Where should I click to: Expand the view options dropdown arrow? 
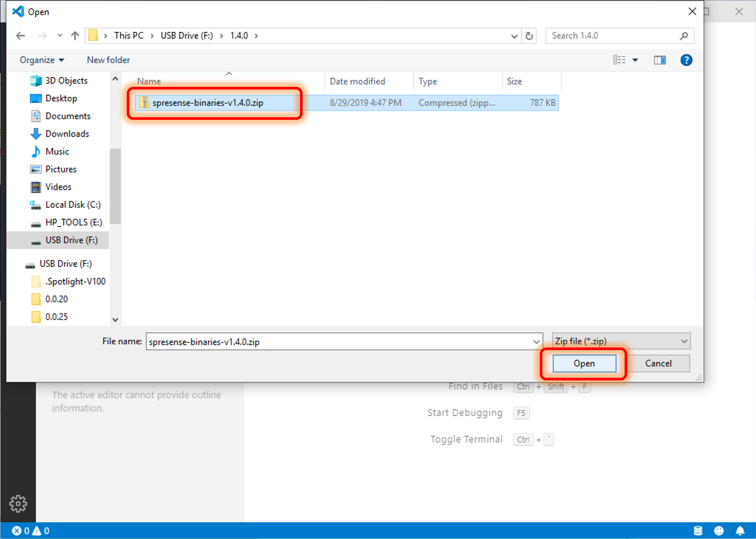[x=635, y=60]
